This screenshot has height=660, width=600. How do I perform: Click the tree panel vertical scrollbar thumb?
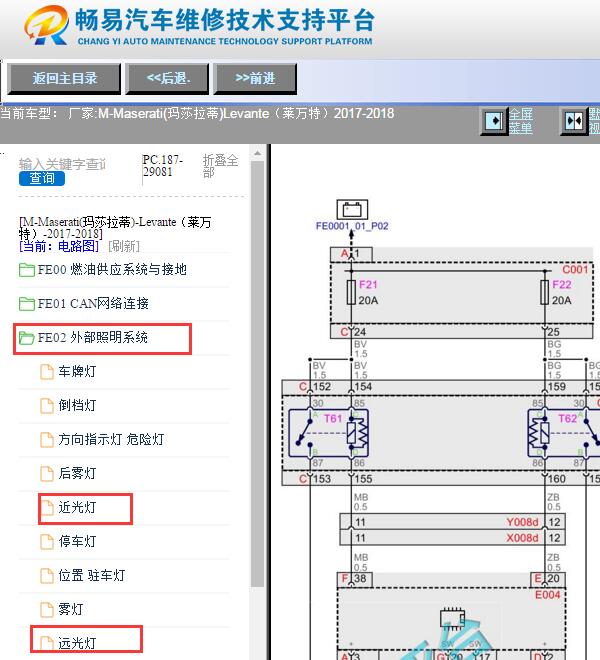(x=257, y=374)
